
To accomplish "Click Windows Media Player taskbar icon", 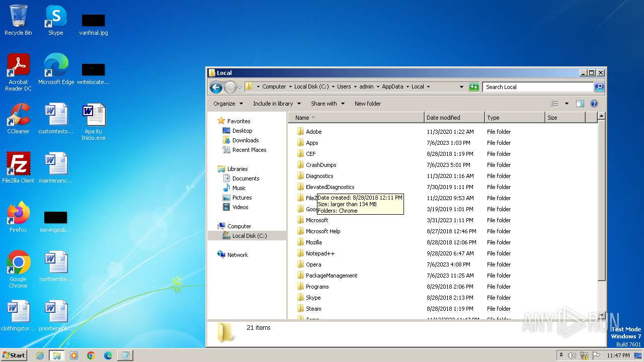I will [x=74, y=355].
